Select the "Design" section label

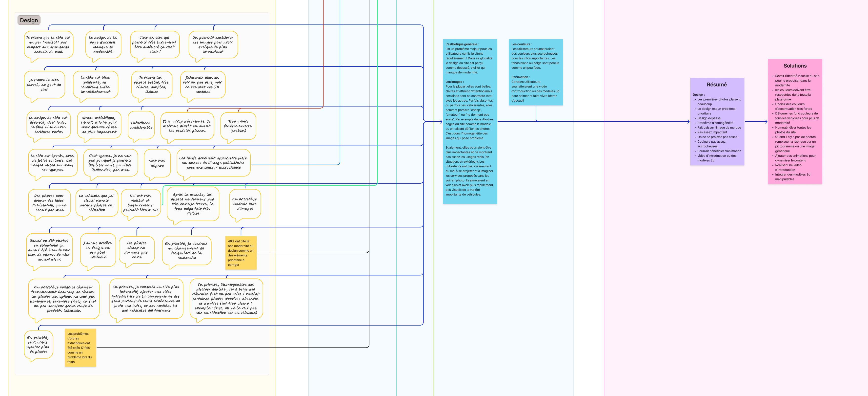[x=29, y=20]
